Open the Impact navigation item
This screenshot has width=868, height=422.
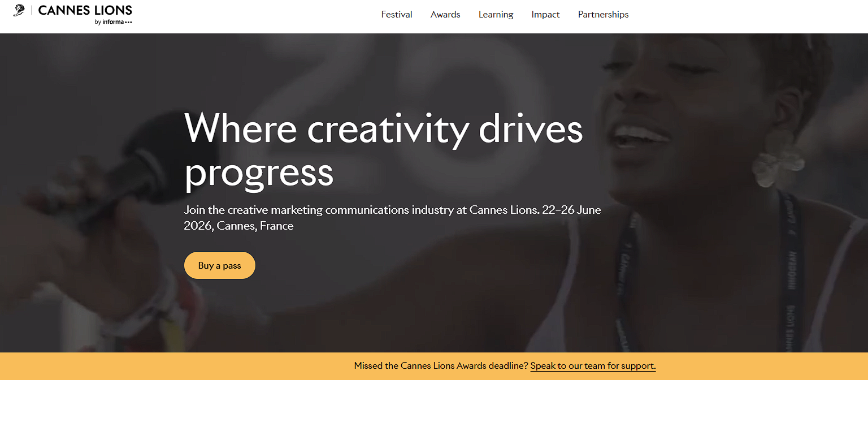point(545,15)
